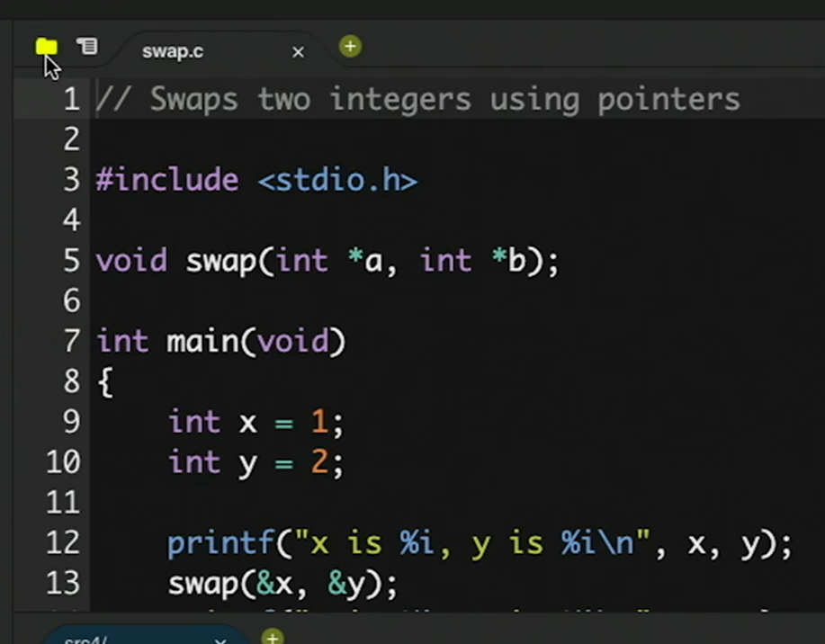Click line number 7 in the gutter
825x644 pixels.
[x=72, y=341]
